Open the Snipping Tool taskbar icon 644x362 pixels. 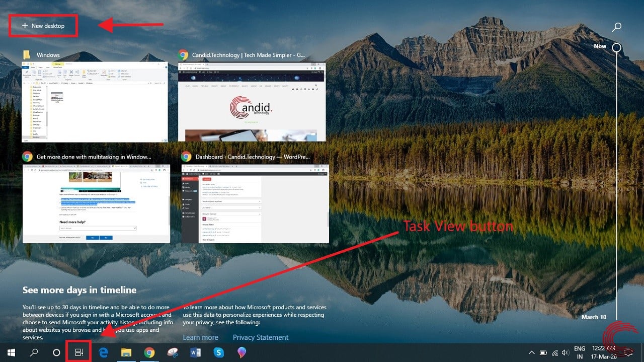point(173,353)
